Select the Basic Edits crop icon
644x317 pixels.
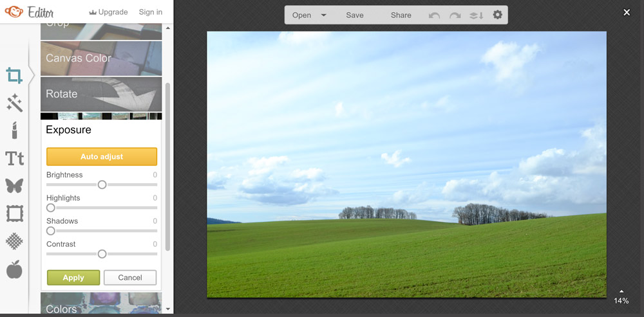pyautogui.click(x=14, y=75)
